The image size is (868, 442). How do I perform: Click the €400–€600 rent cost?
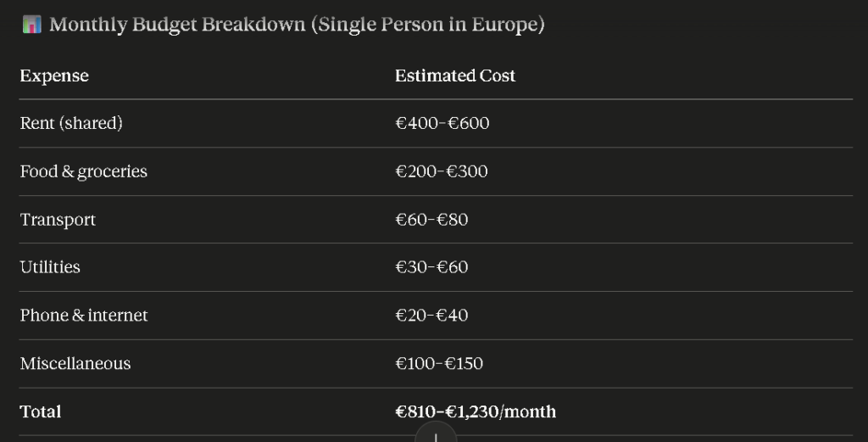[442, 123]
